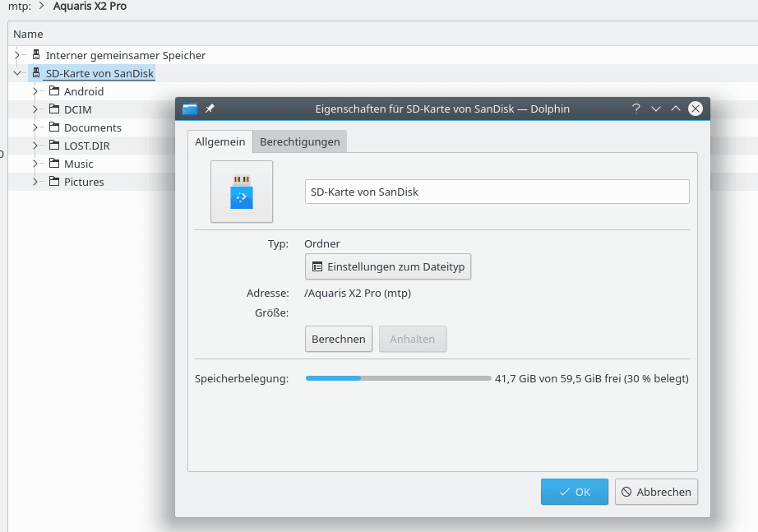Screen dimensions: 758x532
Task: Click the Abbrechen button
Action: (656, 492)
